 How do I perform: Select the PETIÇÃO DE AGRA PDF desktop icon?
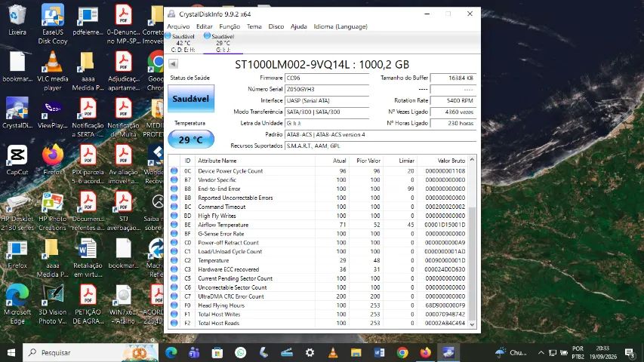click(x=88, y=305)
